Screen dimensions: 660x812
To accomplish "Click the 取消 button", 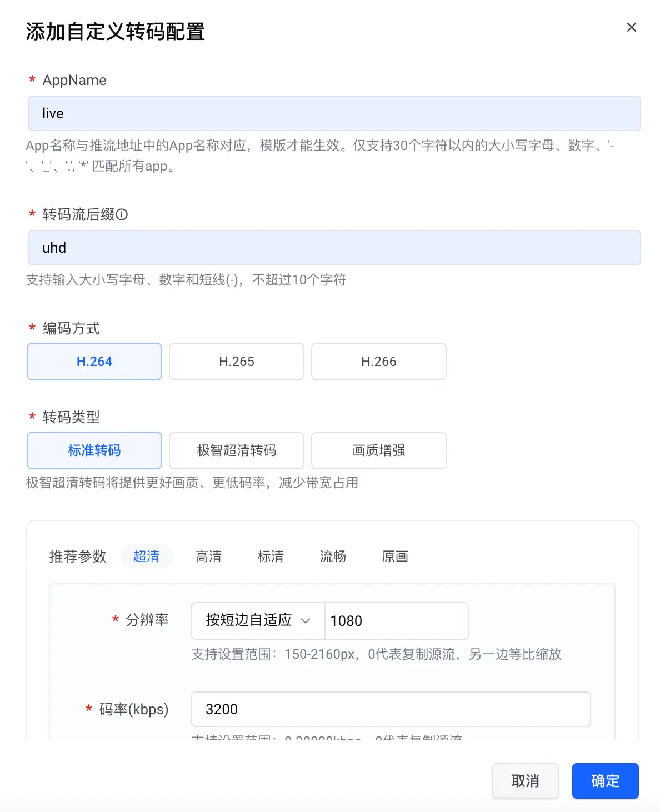I will [526, 781].
